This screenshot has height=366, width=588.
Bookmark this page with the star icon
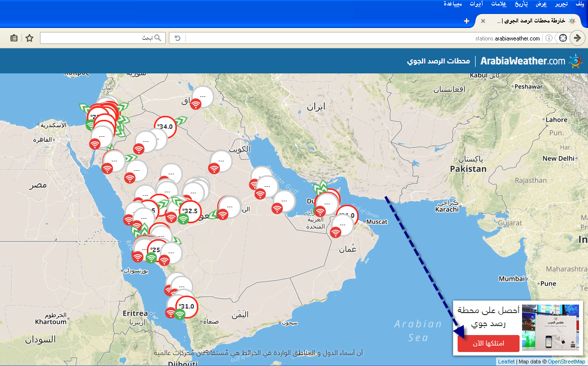[x=29, y=38]
